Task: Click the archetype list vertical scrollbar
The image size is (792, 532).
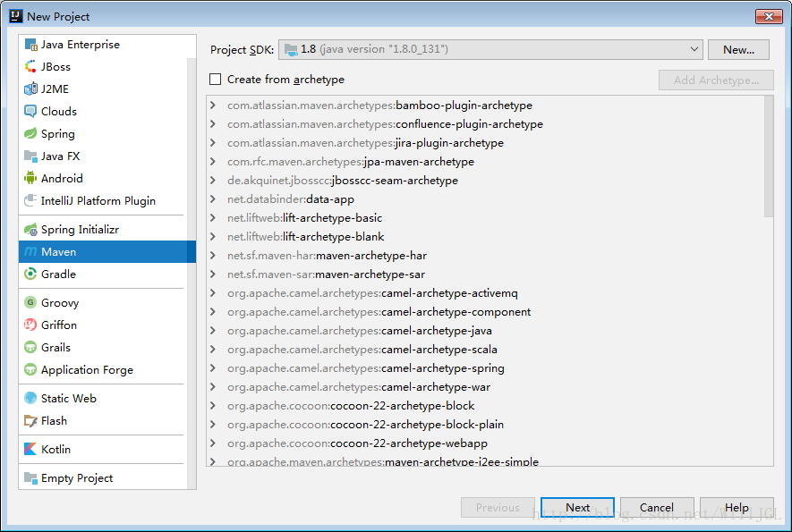Action: coord(769,156)
